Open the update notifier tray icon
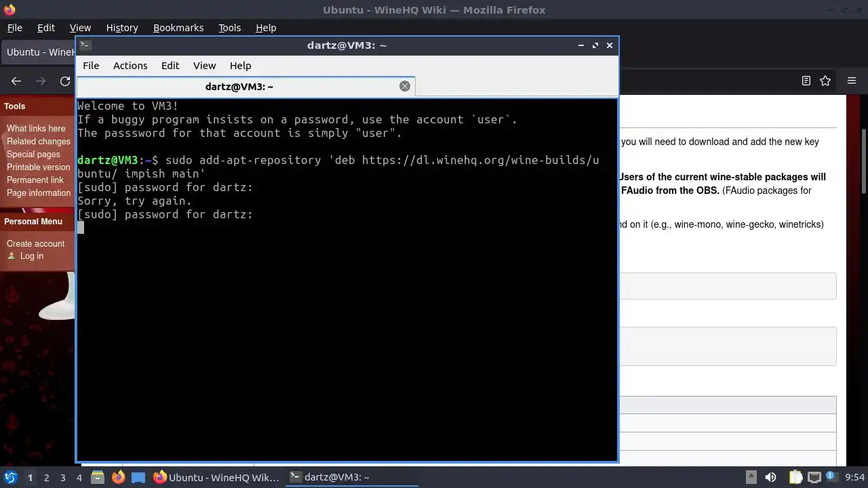This screenshot has width=868, height=488. click(x=831, y=477)
